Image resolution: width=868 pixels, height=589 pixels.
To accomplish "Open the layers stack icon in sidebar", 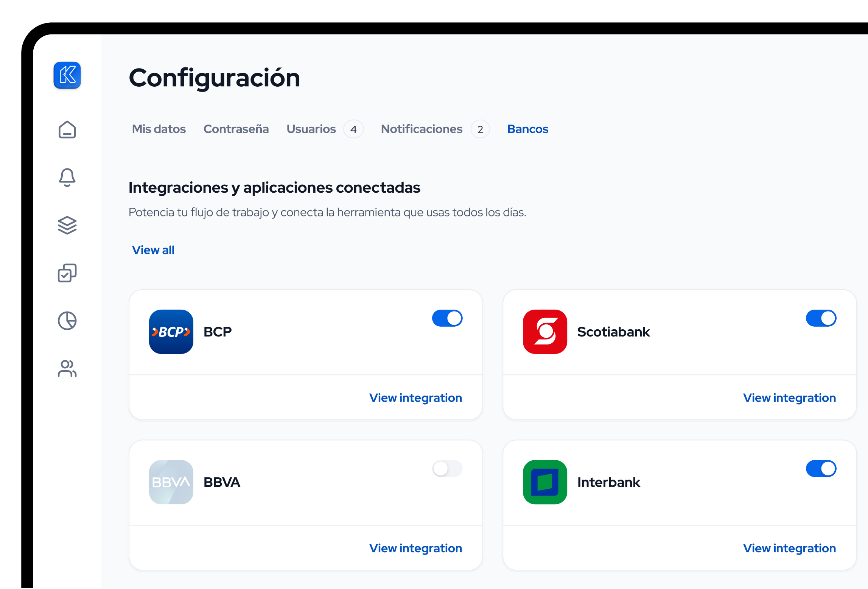I will point(67,225).
